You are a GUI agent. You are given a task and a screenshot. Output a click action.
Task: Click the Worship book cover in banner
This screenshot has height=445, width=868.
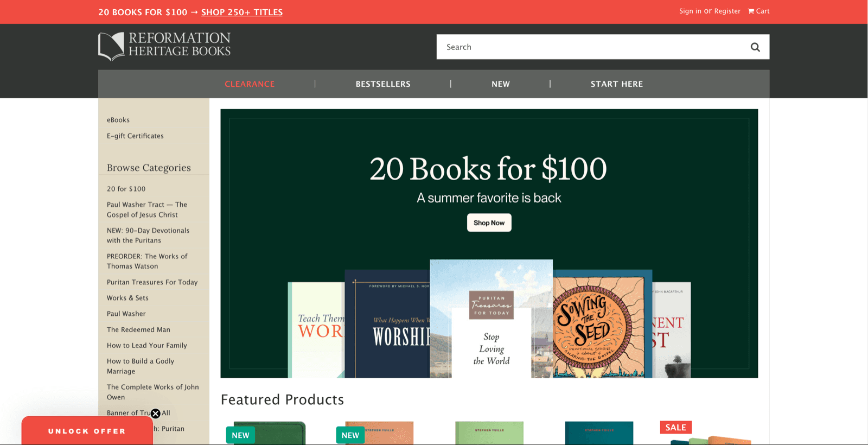[387, 323]
